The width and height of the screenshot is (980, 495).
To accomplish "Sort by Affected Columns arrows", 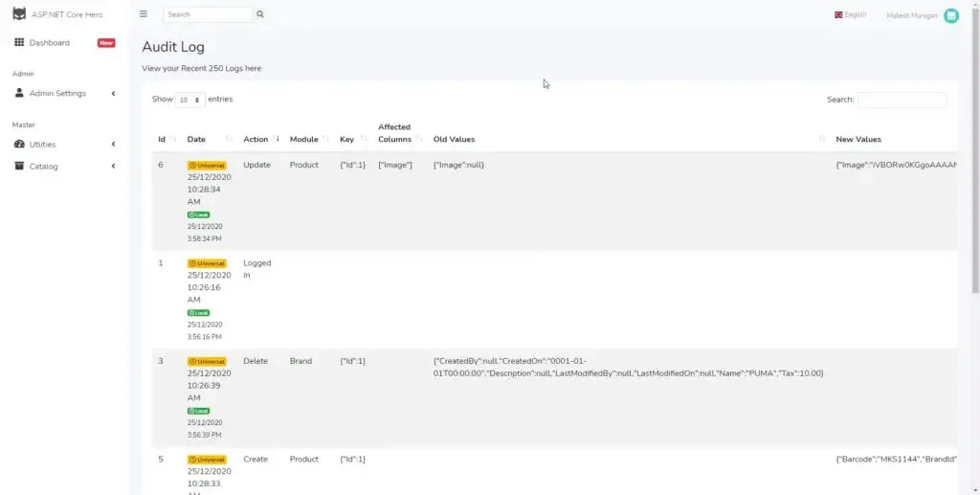I will (x=419, y=139).
